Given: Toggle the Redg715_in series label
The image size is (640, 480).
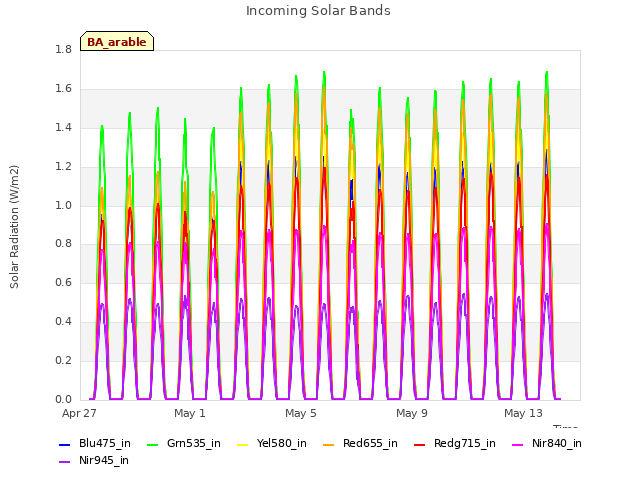Looking at the screenshot, I should click(x=465, y=444).
